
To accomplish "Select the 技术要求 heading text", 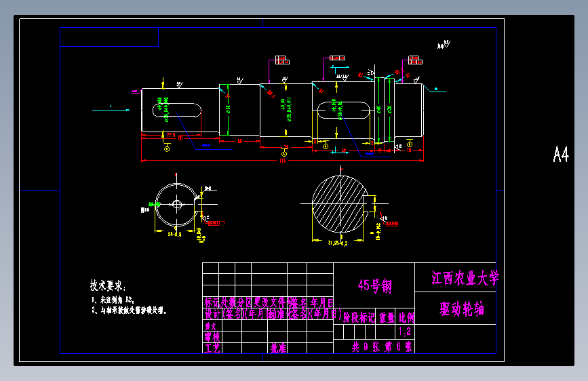I will pyautogui.click(x=108, y=286).
